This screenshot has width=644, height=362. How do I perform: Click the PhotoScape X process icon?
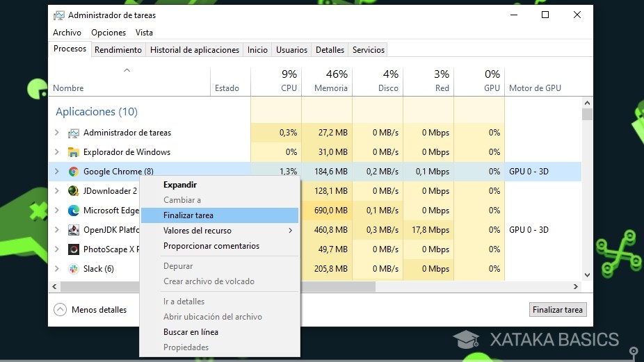tap(74, 249)
